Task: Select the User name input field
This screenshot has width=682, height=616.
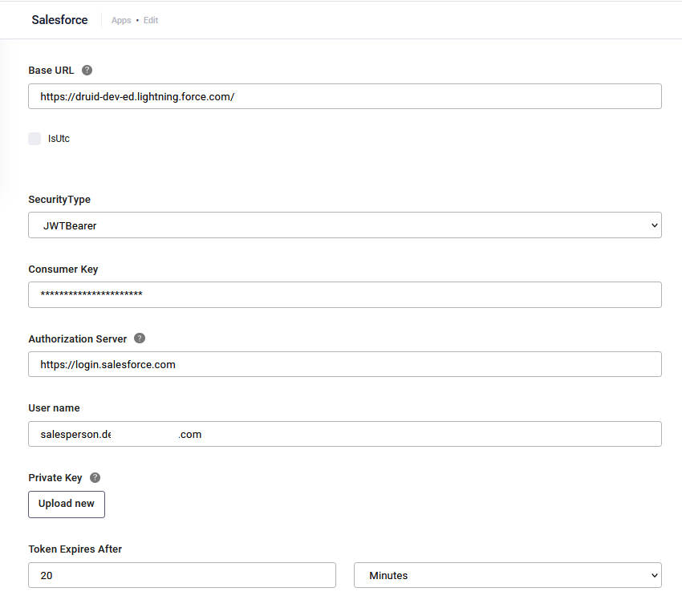Action: pos(345,434)
